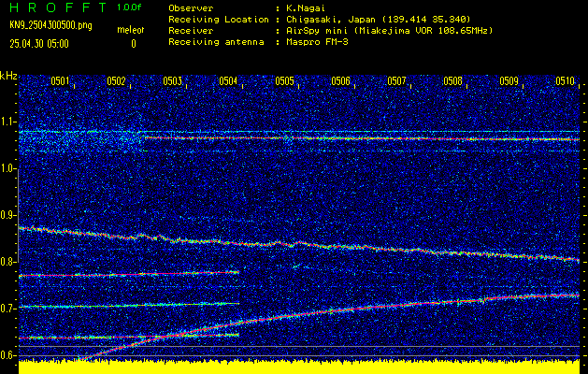
Task: Click time marker 0509
Action: click(x=509, y=81)
